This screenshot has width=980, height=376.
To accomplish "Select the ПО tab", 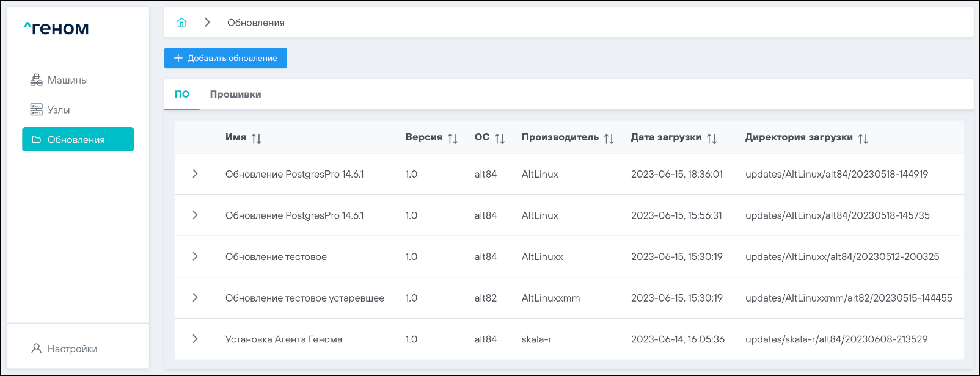I will tap(182, 95).
